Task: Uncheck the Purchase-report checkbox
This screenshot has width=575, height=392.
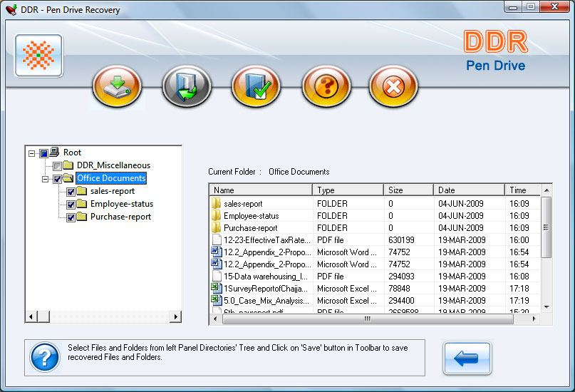Action: coord(71,217)
